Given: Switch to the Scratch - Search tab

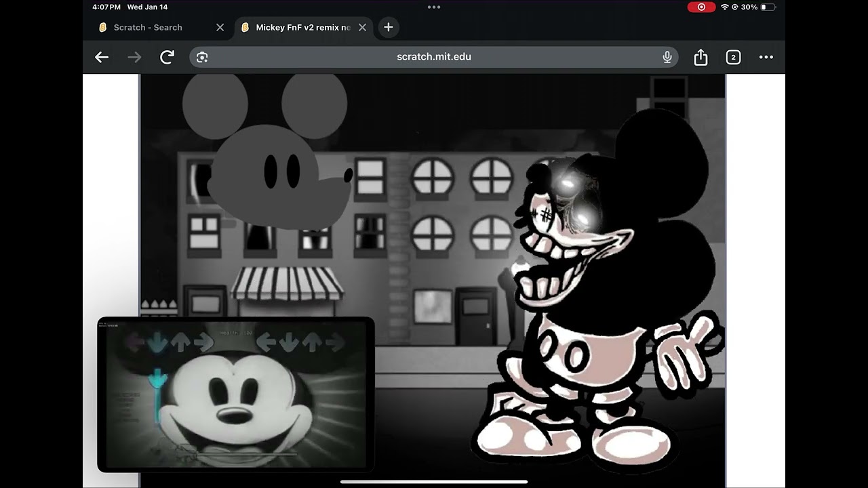Looking at the screenshot, I should [148, 28].
